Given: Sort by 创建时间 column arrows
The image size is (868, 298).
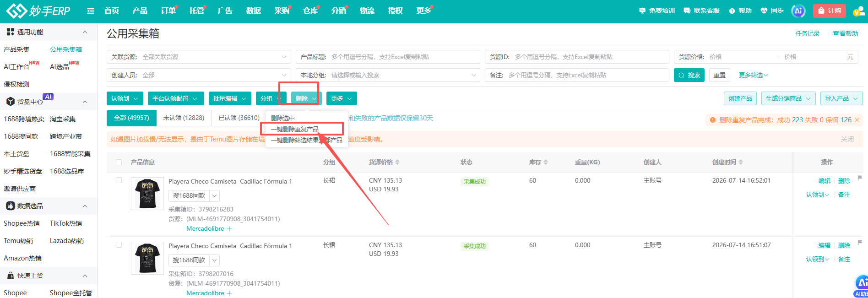Looking at the screenshot, I should coord(741,162).
